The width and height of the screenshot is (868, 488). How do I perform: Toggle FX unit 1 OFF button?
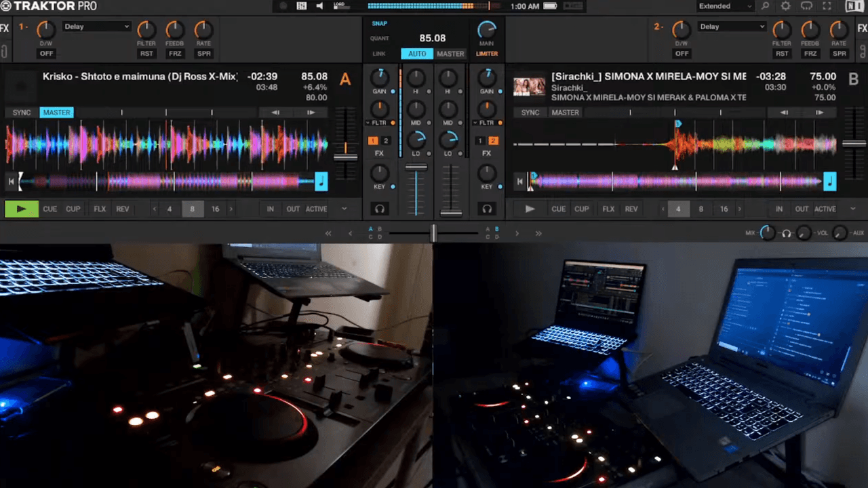click(46, 54)
